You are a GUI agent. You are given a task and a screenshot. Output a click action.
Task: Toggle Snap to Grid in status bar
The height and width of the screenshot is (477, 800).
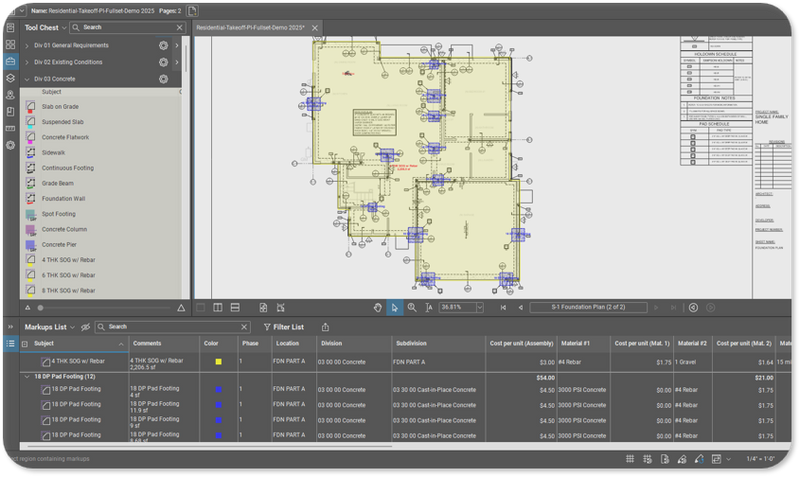(x=647, y=459)
